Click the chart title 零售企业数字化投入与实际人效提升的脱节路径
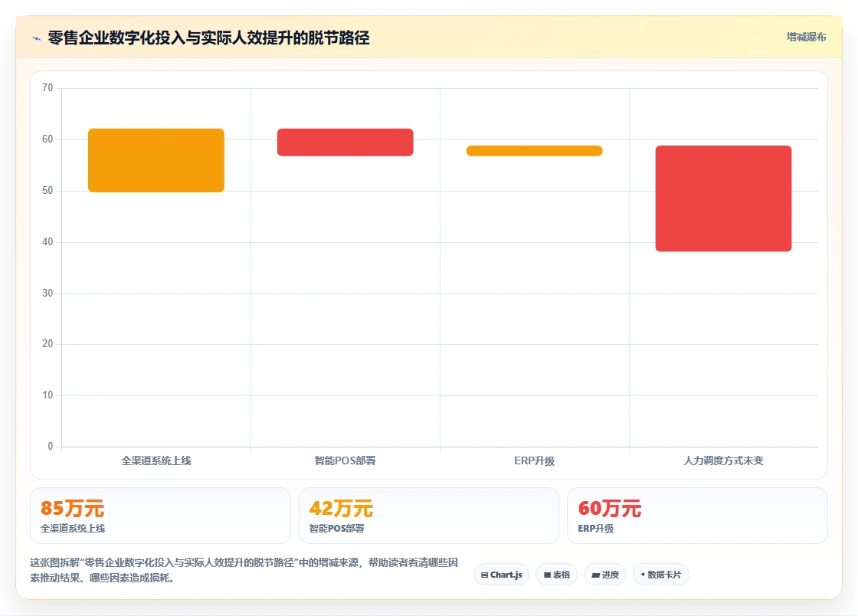Image resolution: width=858 pixels, height=616 pixels. (208, 38)
